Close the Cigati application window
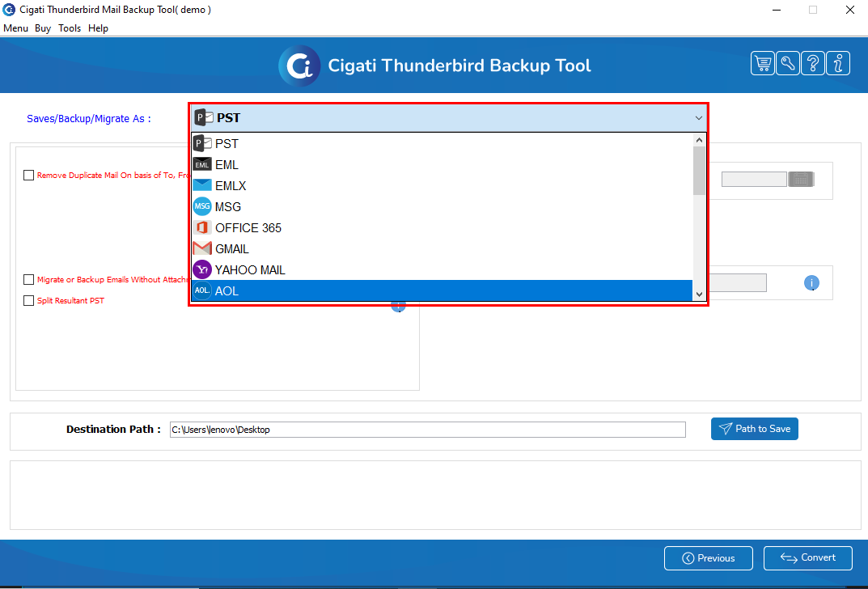 [849, 10]
